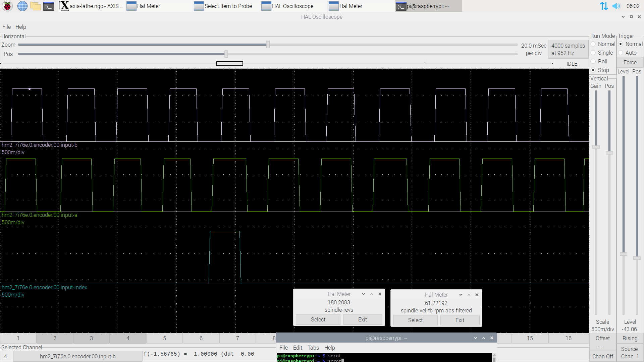Click Exit in spindle-revs Hal Meter
This screenshot has height=362, width=644.
tap(363, 319)
